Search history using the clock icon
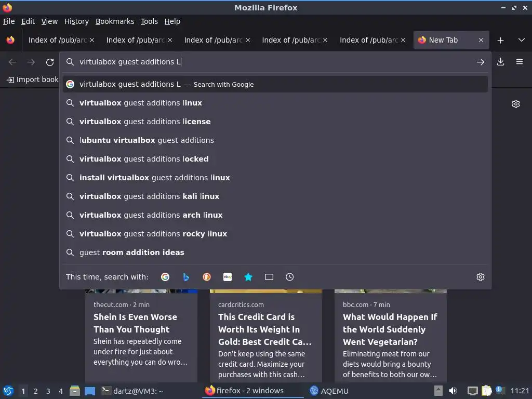 point(290,277)
